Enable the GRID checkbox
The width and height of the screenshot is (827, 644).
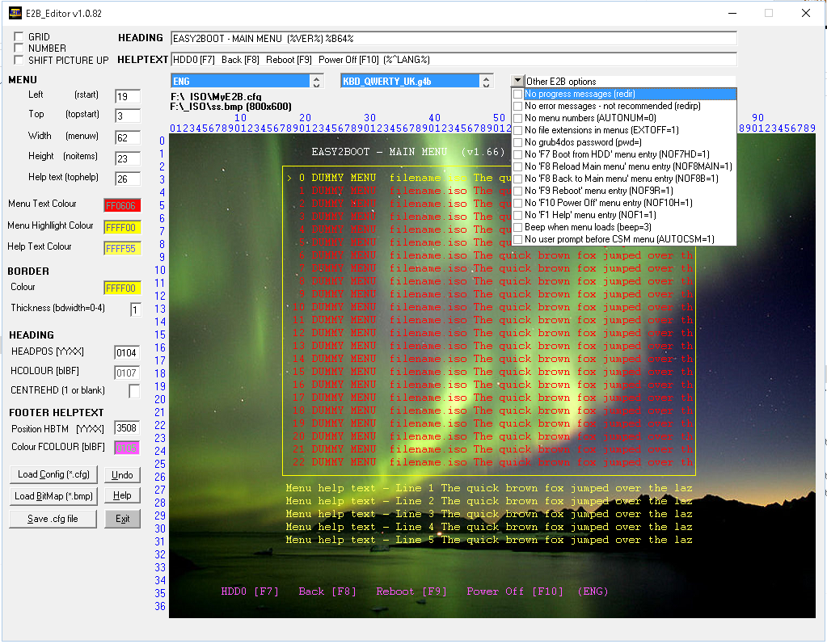click(x=19, y=36)
